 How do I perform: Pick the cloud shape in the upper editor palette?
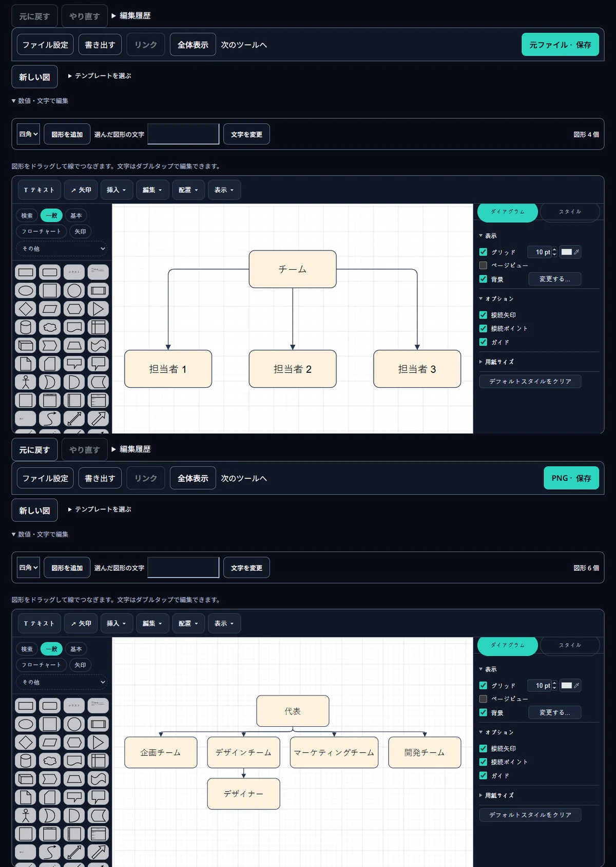click(50, 327)
